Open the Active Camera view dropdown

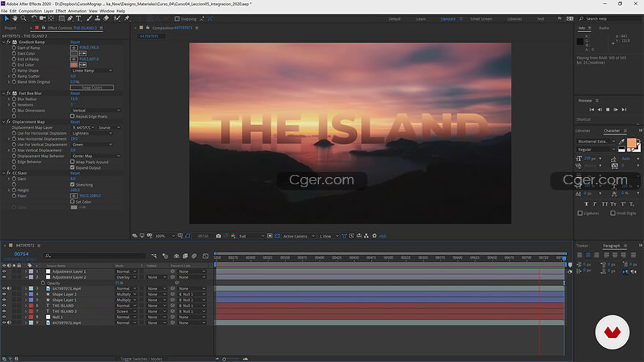pos(299,236)
